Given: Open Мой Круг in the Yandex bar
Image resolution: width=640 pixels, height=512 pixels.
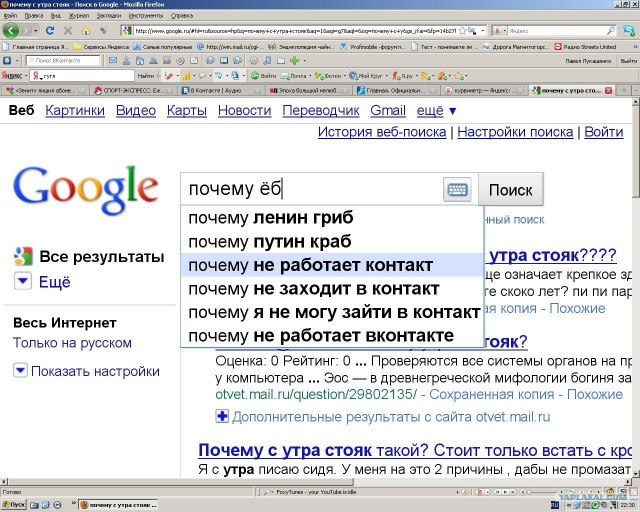Looking at the screenshot, I should point(365,76).
